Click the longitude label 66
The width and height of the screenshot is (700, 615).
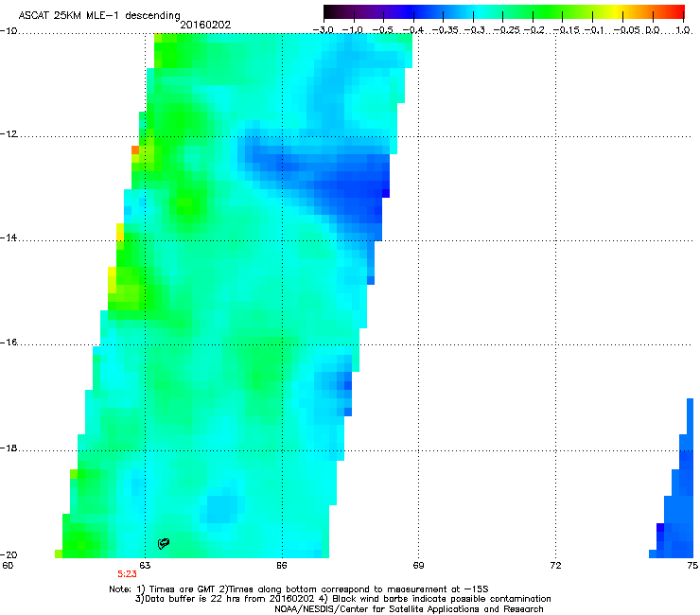281,566
